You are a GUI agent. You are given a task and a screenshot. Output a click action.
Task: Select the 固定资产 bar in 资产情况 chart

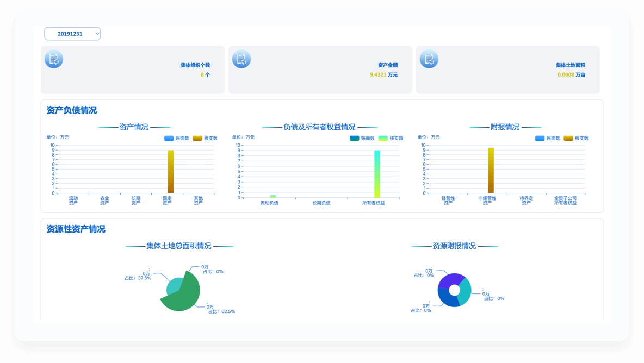tap(170, 171)
